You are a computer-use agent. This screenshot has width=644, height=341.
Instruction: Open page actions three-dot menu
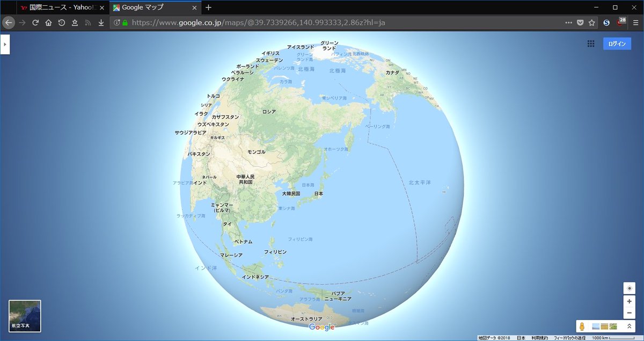(x=569, y=23)
